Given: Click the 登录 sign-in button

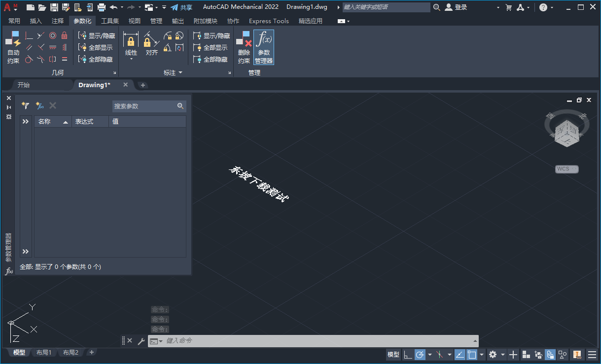Looking at the screenshot, I should click(x=456, y=7).
